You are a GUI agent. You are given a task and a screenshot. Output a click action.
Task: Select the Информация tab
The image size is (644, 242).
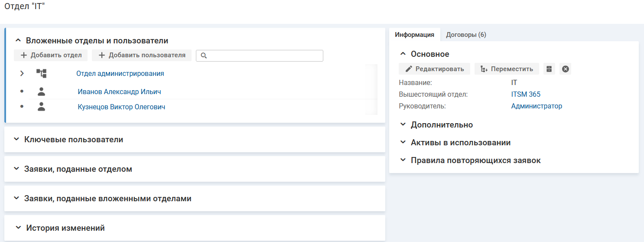(414, 35)
